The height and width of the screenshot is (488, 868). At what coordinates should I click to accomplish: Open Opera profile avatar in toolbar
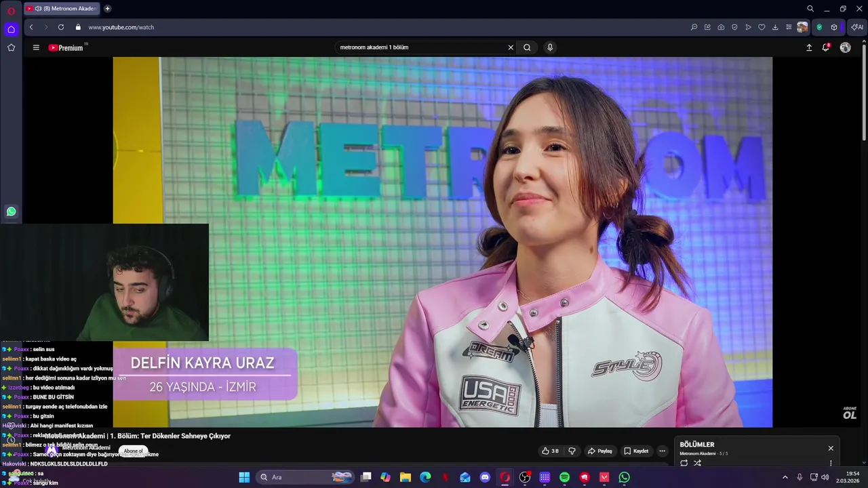point(802,27)
